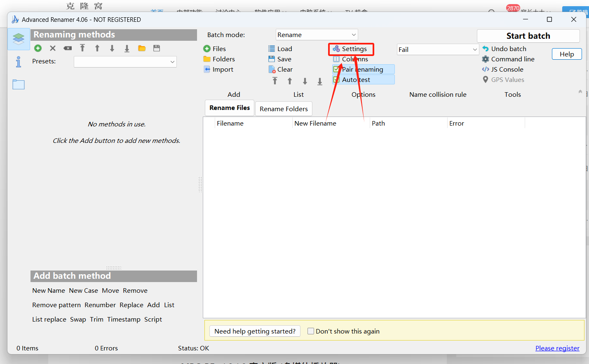The image size is (589, 364).
Task: Collapse the toolbar ribbon chevron
Action: tap(580, 92)
